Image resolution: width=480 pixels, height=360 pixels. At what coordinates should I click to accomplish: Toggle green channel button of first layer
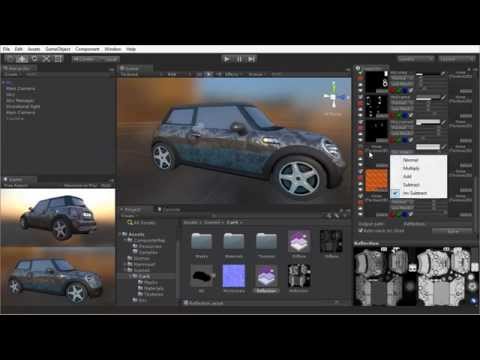(399, 90)
